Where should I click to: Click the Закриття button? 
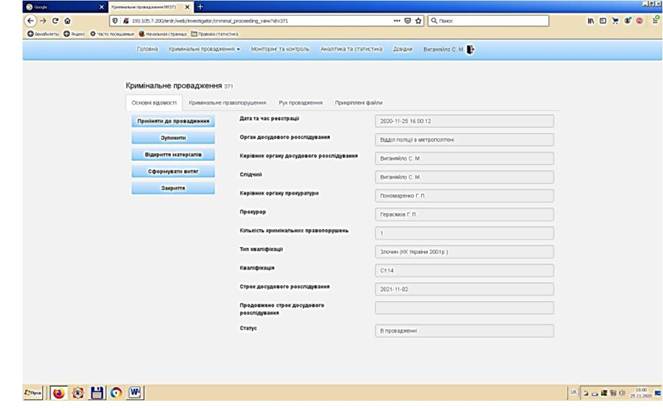173,188
